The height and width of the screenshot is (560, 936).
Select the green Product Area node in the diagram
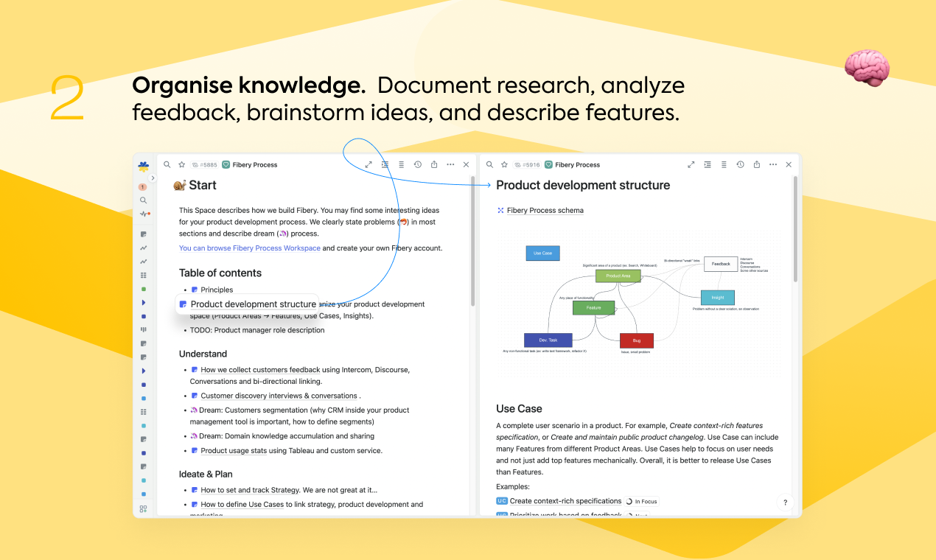pyautogui.click(x=618, y=276)
